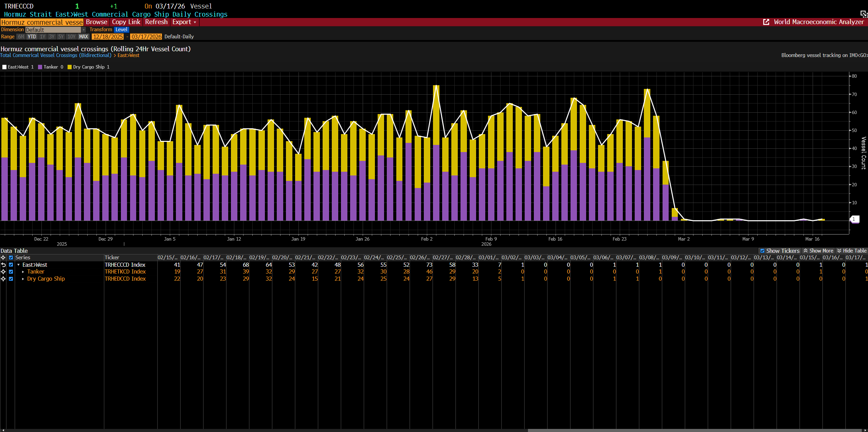Click the detach window icon at top right
868x432 pixels.
click(864, 14)
